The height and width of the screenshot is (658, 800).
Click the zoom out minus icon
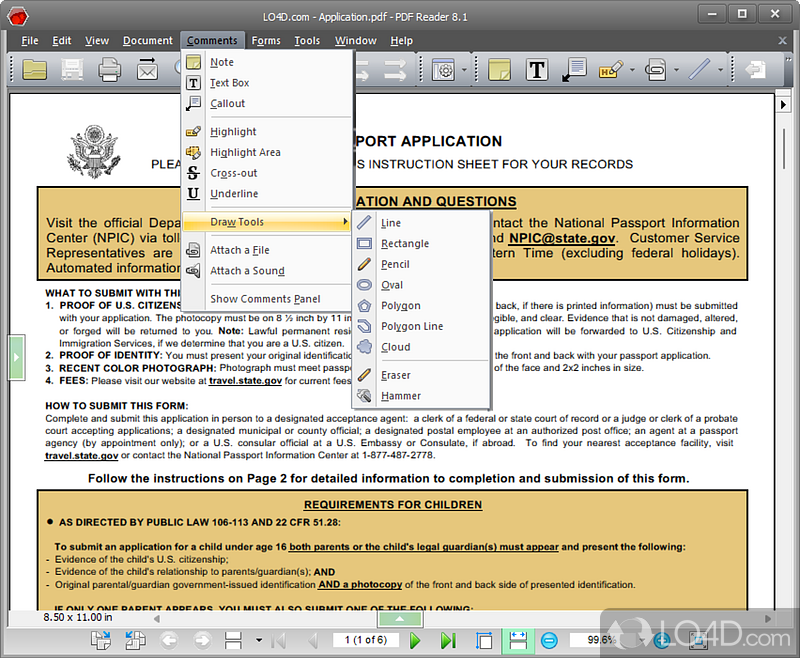pyautogui.click(x=549, y=640)
